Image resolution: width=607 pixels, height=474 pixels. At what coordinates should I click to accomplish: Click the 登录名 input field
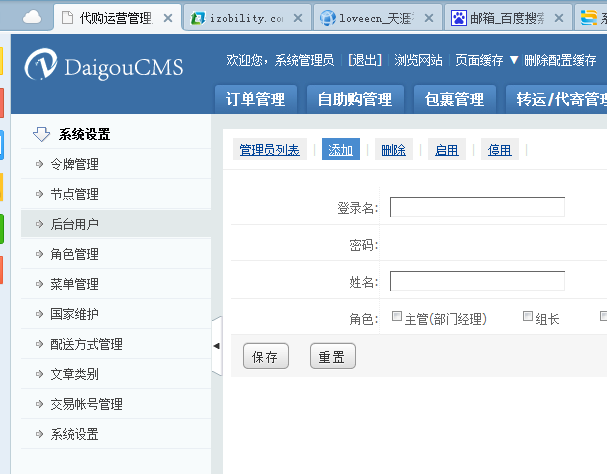coord(477,207)
